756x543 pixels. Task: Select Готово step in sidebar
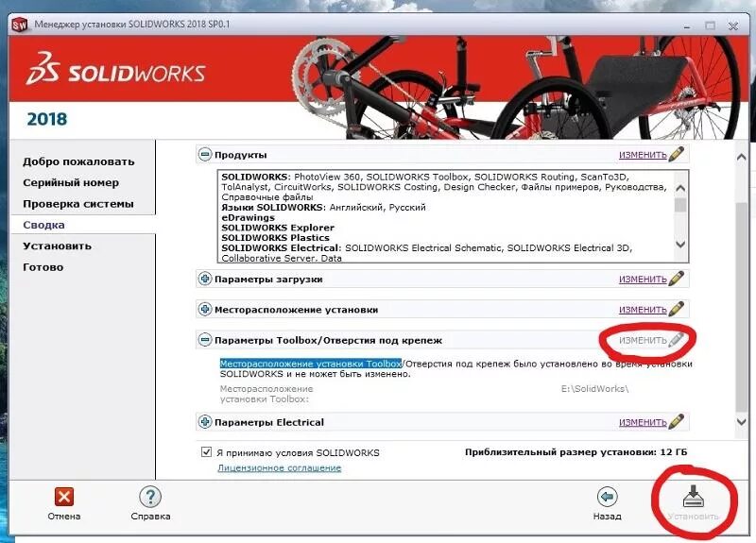[43, 267]
